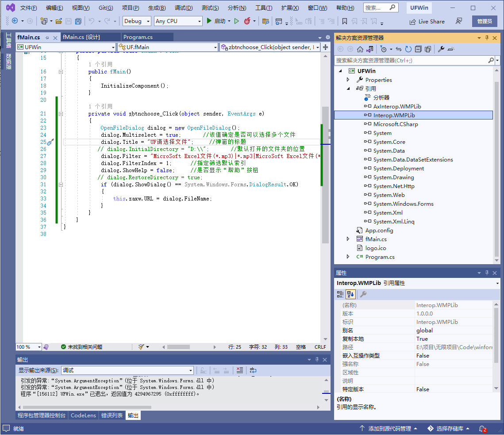This screenshot has width=504, height=435.
Task: Click Show All Files icon in Solution Explorer
Action: pyautogui.click(x=428, y=49)
